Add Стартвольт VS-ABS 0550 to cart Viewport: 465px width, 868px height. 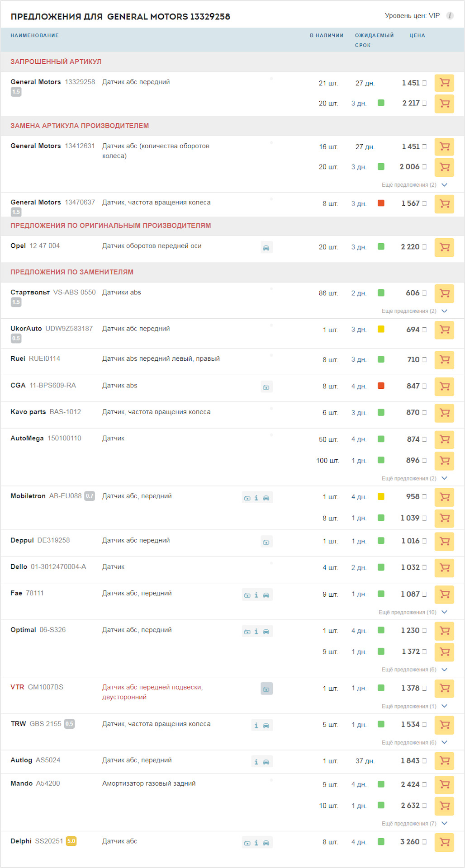444,293
